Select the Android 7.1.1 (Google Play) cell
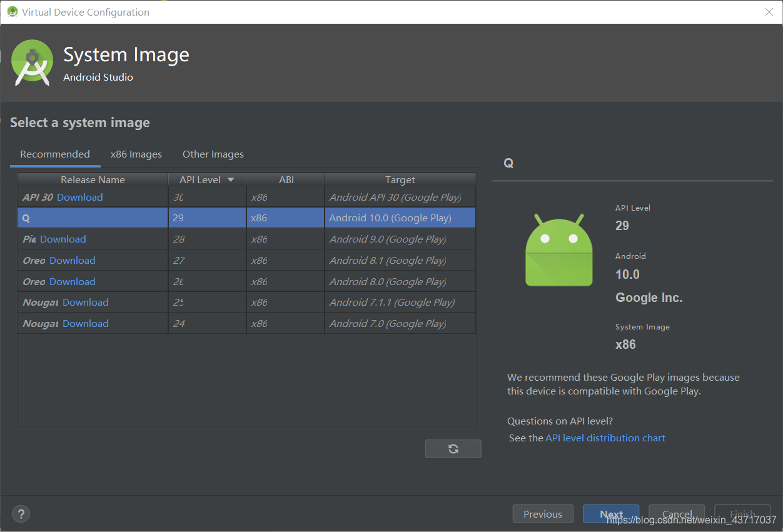Viewport: 783px width, 532px height. (400, 302)
